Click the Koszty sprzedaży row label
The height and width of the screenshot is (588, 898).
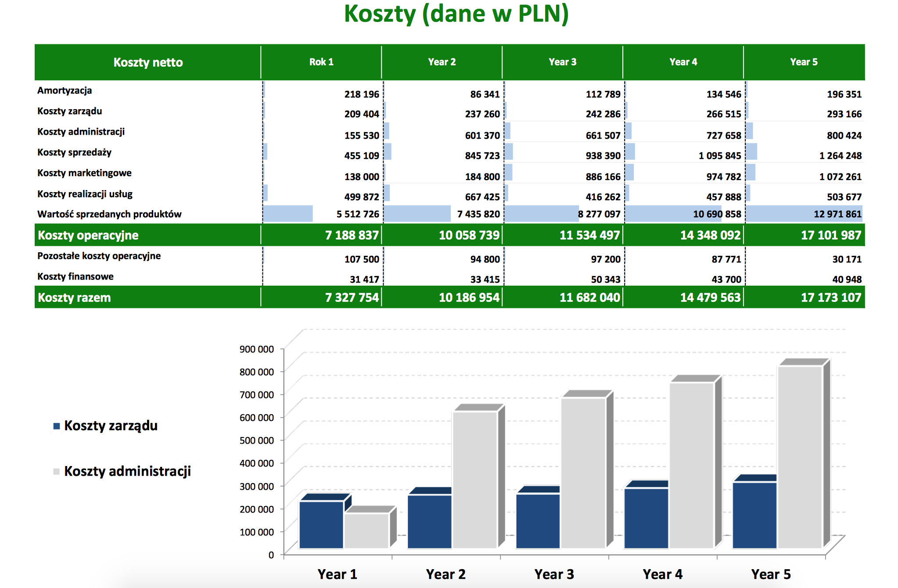tap(74, 152)
